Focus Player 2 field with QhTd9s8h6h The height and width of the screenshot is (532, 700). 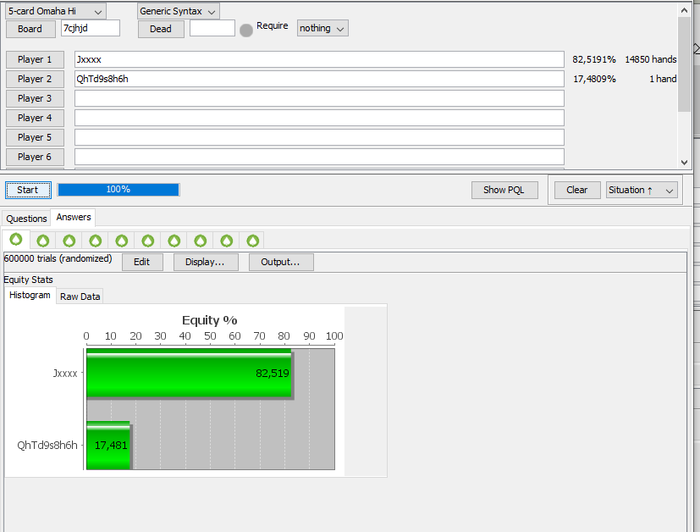click(x=319, y=79)
